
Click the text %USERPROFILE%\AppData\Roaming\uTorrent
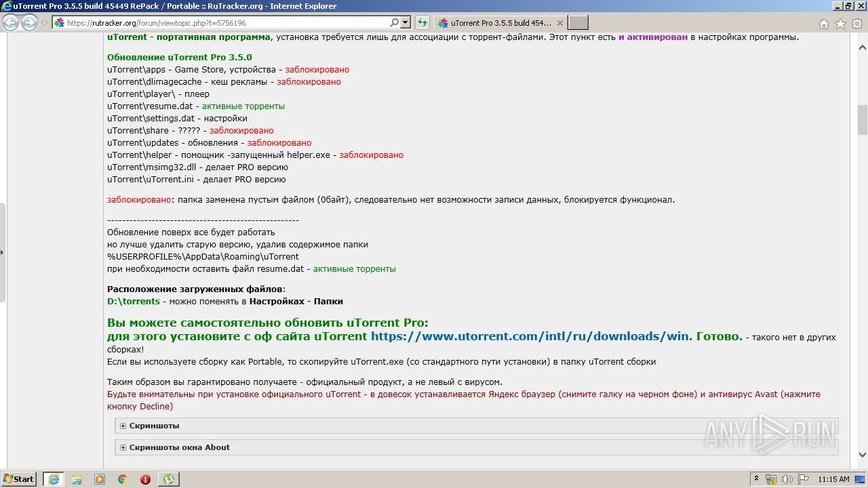coord(203,257)
